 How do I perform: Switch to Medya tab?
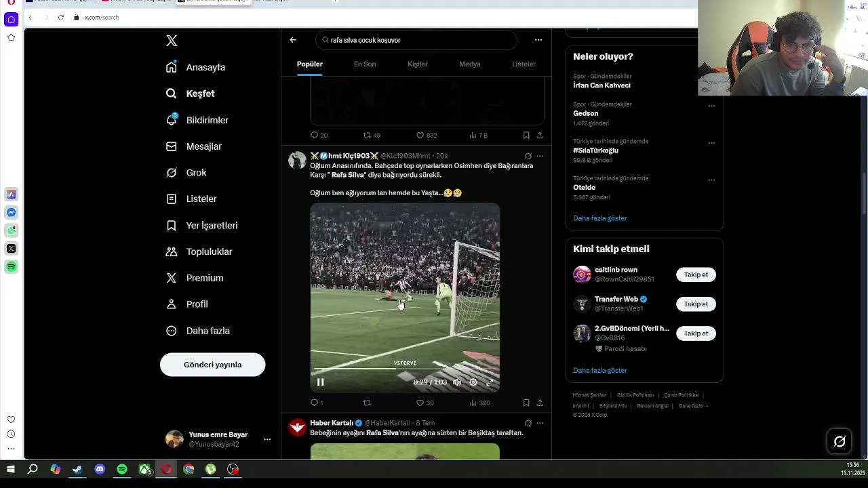[x=470, y=64]
